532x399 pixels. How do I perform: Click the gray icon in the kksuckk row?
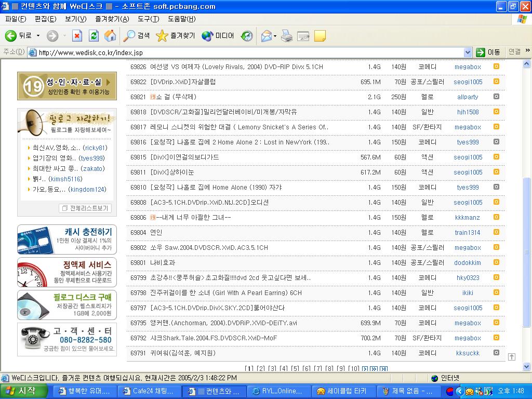click(x=496, y=353)
